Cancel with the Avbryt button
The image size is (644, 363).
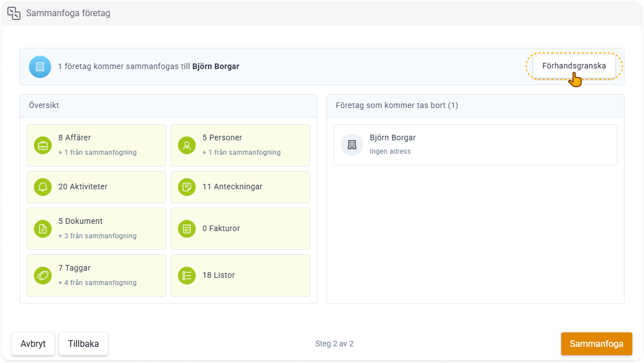tap(33, 344)
